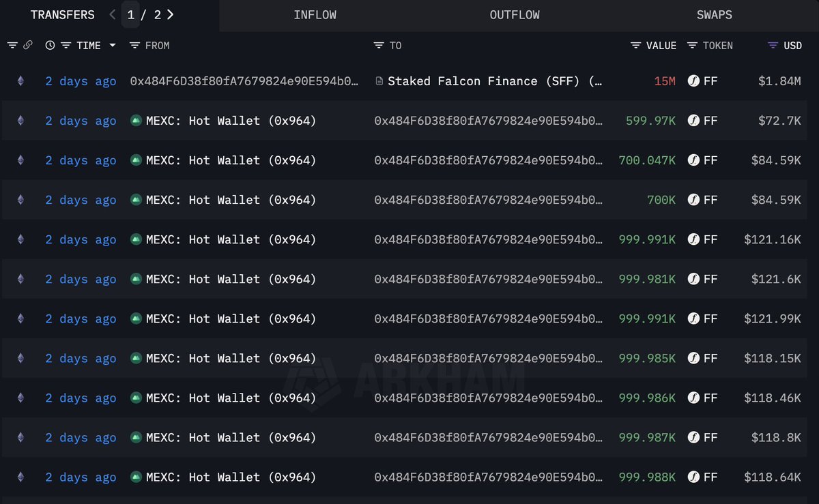Click the link icon in header row
This screenshot has height=504, width=819.
[28, 46]
